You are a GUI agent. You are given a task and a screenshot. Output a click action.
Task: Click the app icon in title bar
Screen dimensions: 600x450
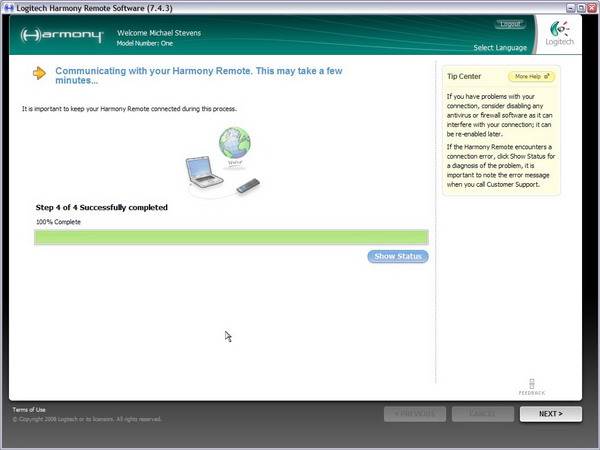click(8, 8)
